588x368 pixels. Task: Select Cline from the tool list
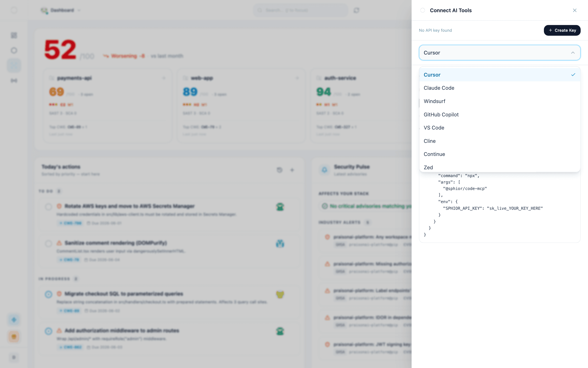click(500, 141)
